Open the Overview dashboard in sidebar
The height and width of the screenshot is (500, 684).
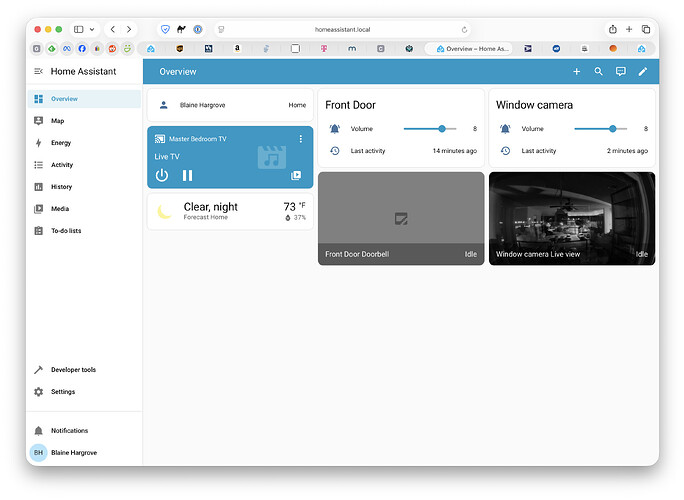point(85,99)
